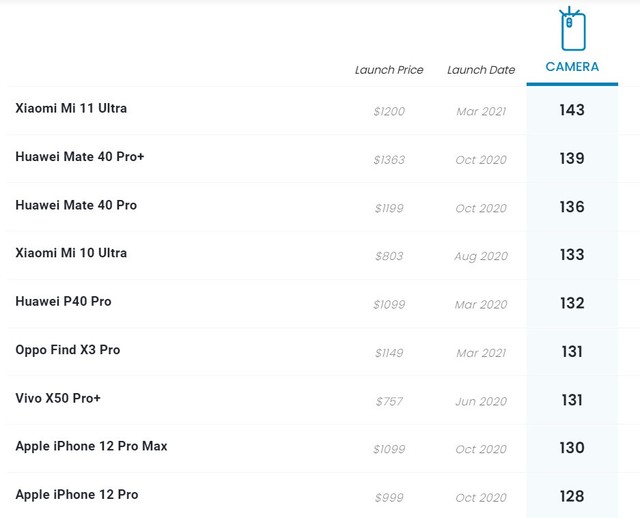Open the Huawei Mate 40 Pro entry
Image resolution: width=640 pixels, height=518 pixels.
pyautogui.click(x=76, y=205)
